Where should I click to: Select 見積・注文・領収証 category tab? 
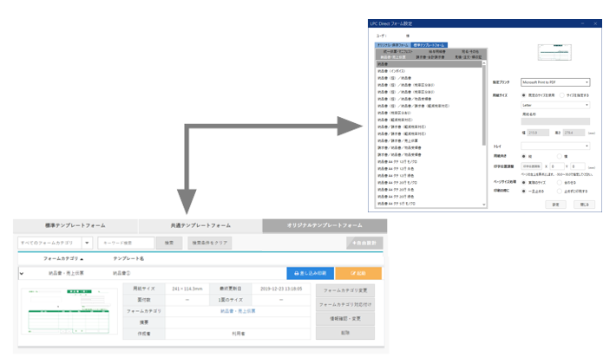click(469, 57)
